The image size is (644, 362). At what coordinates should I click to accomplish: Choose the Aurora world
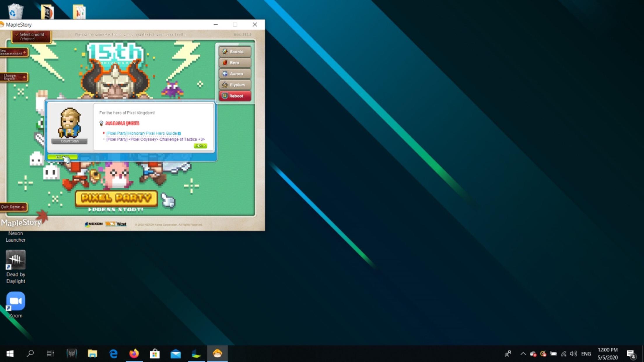[235, 74]
